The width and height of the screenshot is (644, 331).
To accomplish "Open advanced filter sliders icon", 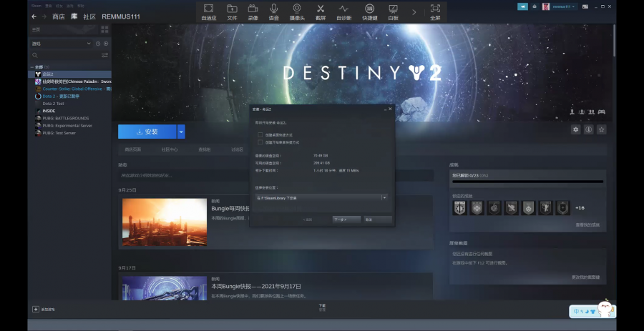I will 104,55.
